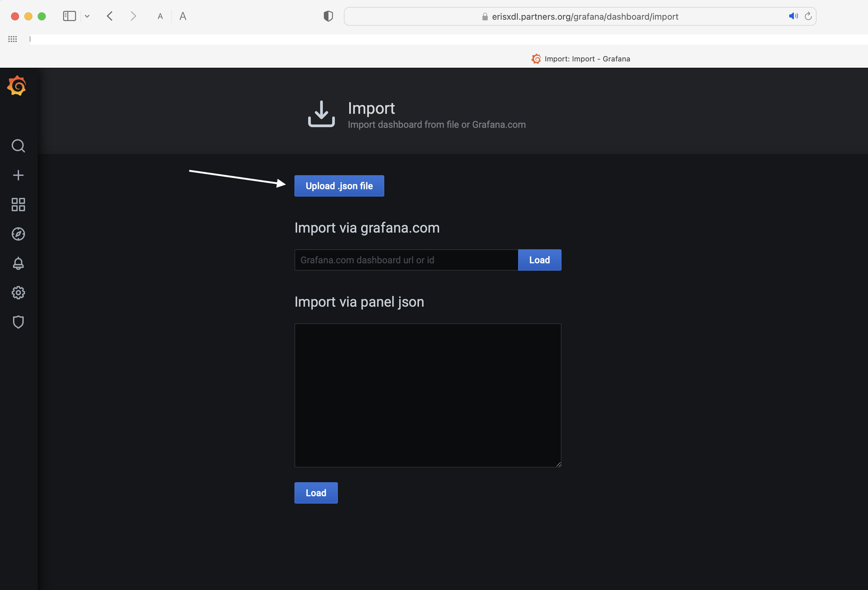
Task: Open the Explore compass icon
Action: coord(18,234)
